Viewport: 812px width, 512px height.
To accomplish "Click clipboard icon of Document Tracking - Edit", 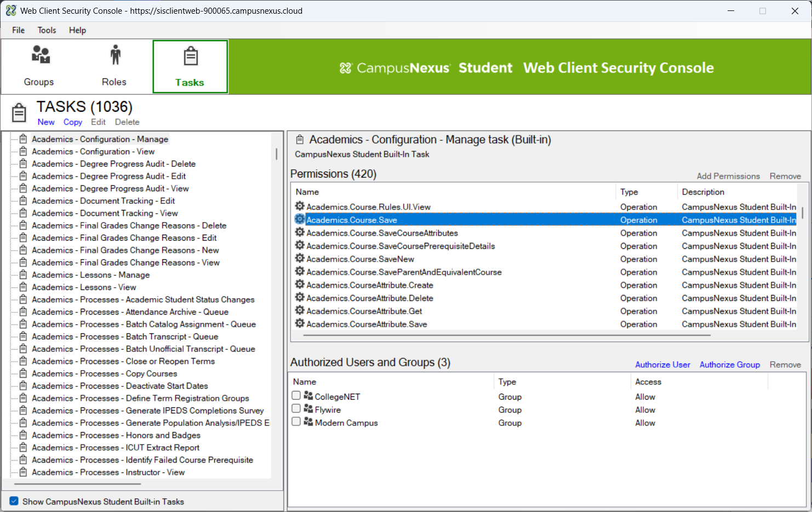I will tap(23, 201).
